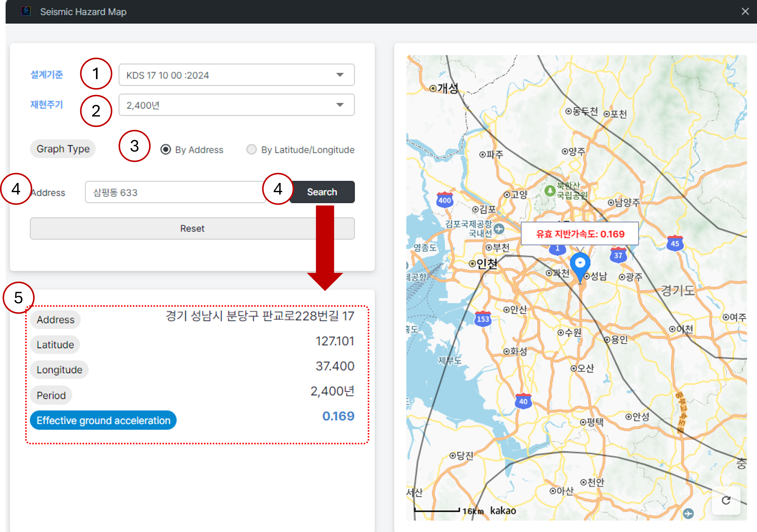Viewport: 757px width, 532px height.
Task: Click the Graph Type label pill
Action: coord(63,149)
